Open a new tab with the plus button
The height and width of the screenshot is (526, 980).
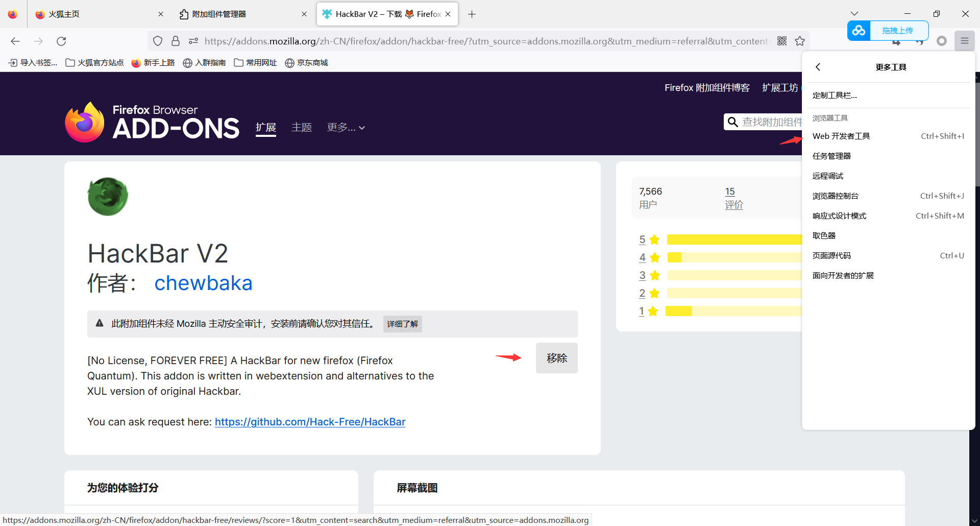(x=472, y=14)
